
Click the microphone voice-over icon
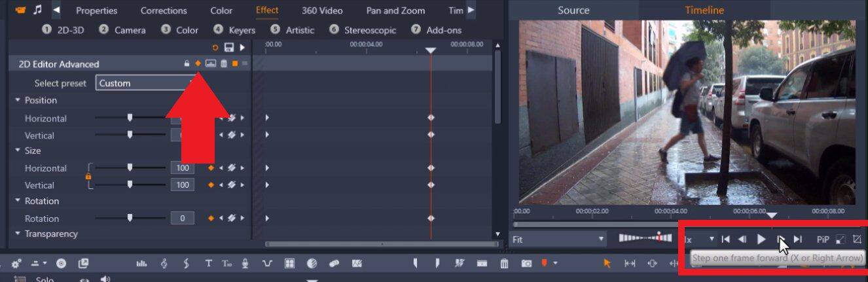click(x=245, y=264)
